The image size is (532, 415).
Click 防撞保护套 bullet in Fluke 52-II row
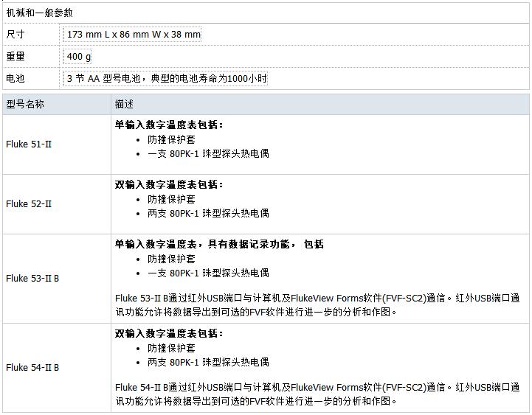[171, 199]
